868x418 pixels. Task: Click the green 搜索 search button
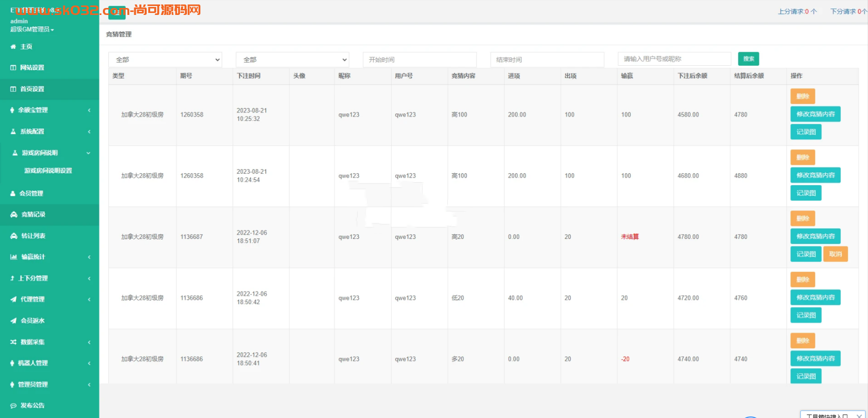[x=749, y=59]
